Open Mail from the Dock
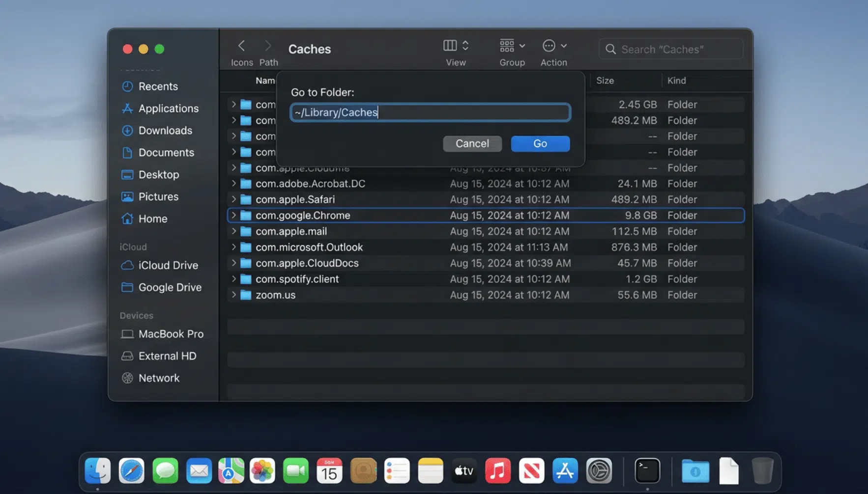868x494 pixels. click(199, 471)
